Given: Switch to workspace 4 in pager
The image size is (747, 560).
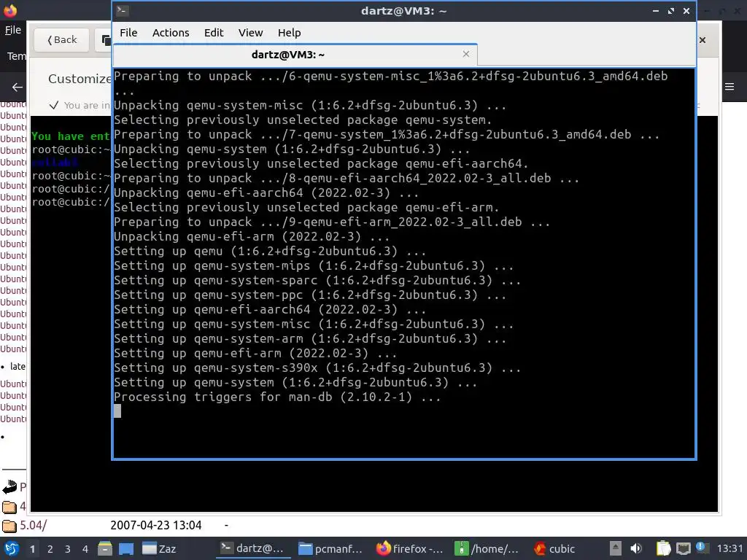Looking at the screenshot, I should tap(85, 549).
